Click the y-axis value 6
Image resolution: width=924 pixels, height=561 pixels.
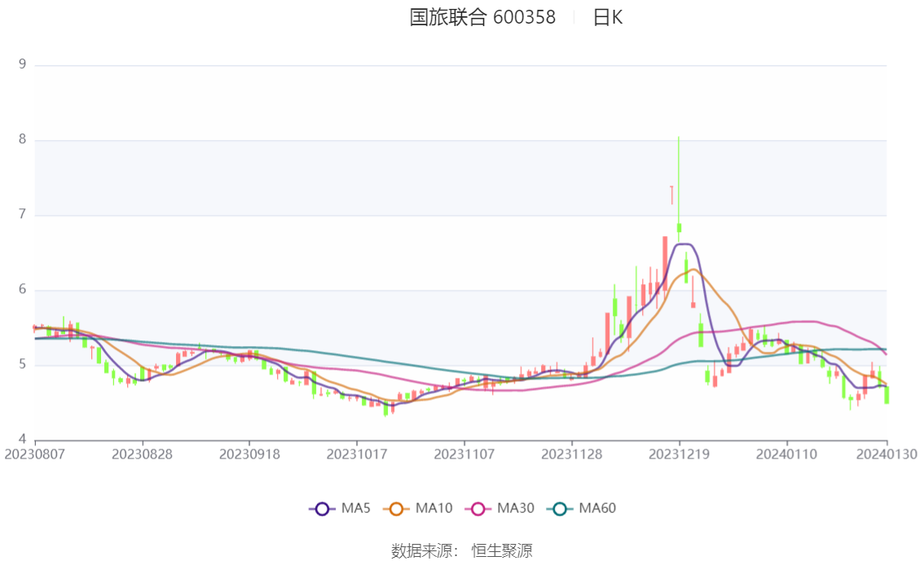pyautogui.click(x=22, y=289)
